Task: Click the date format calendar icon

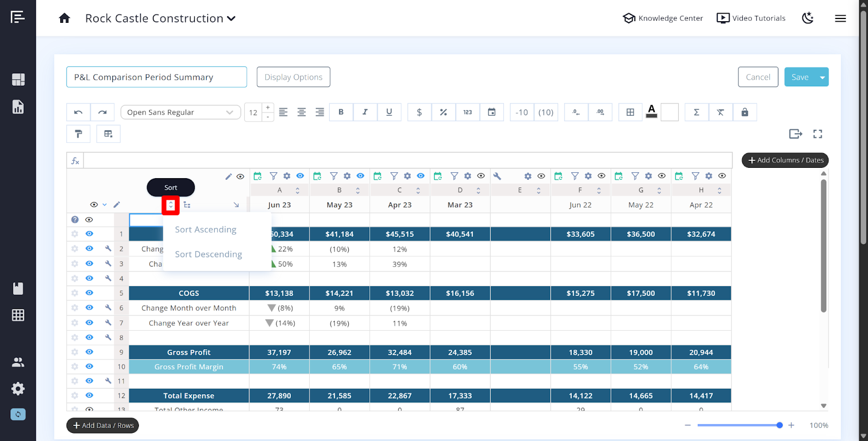Action: coord(492,112)
